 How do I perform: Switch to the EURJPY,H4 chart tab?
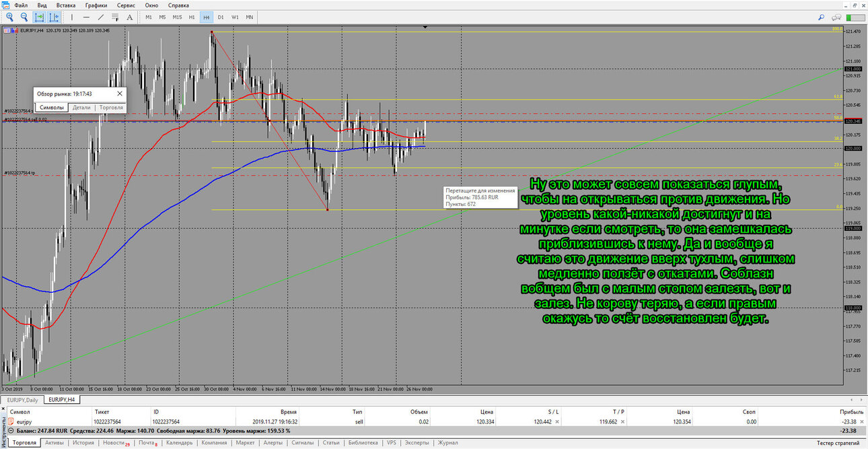pos(61,400)
